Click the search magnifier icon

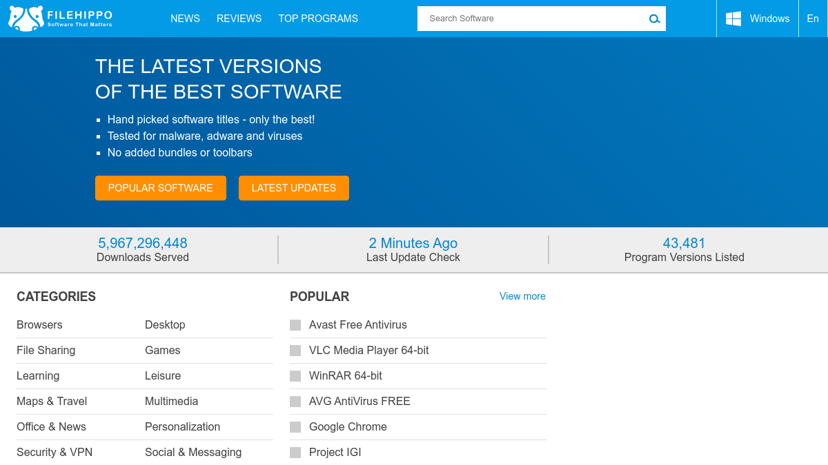point(654,19)
